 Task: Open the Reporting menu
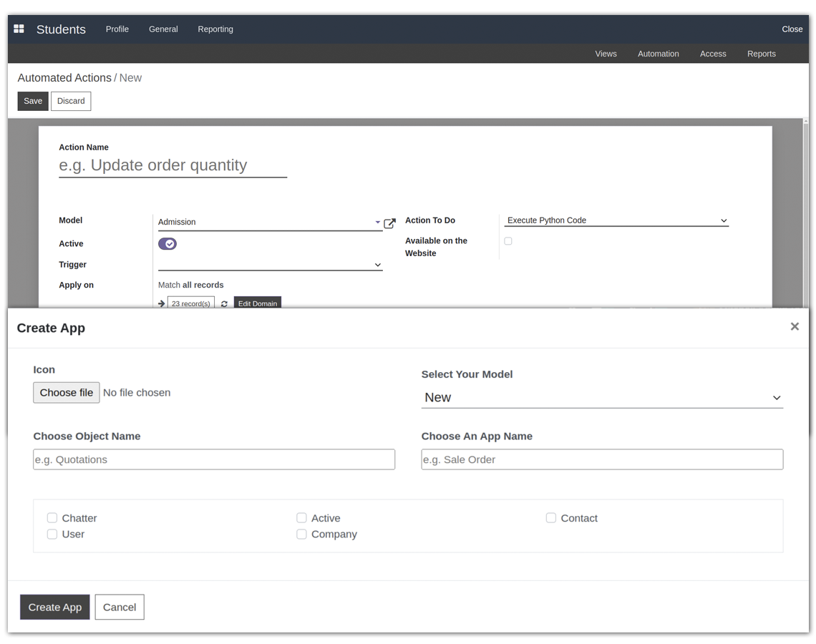pyautogui.click(x=215, y=29)
